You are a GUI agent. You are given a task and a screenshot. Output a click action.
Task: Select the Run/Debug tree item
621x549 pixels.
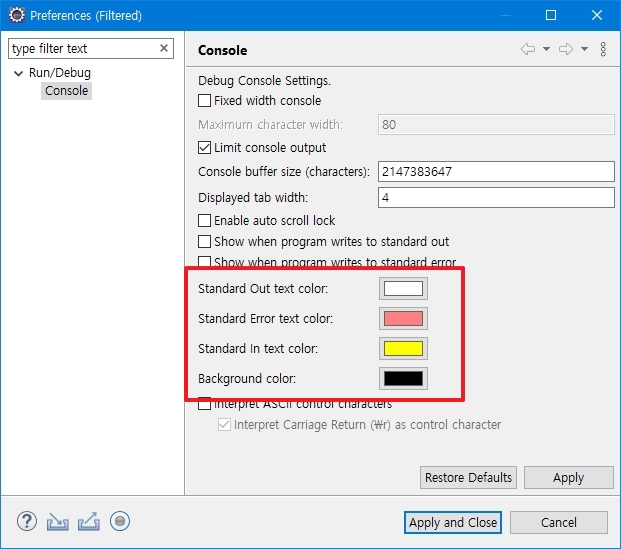(60, 73)
